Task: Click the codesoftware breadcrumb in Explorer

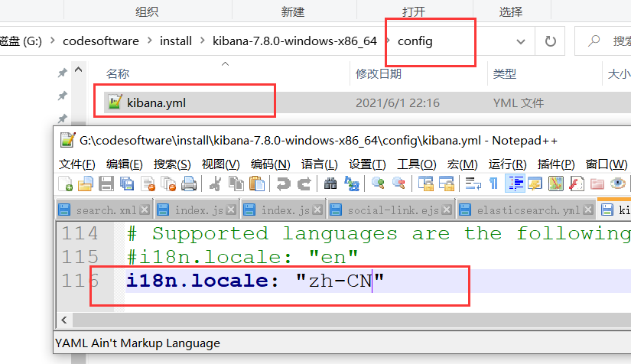Action: tap(101, 41)
